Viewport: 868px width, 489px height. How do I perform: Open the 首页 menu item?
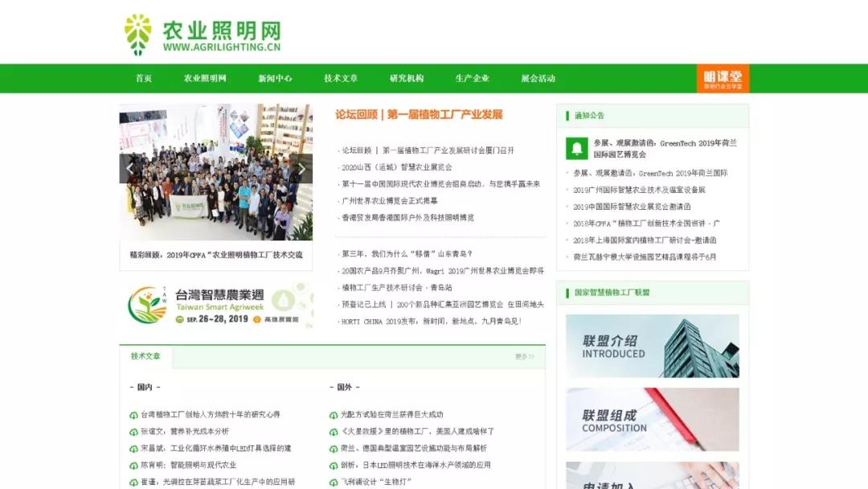[144, 78]
